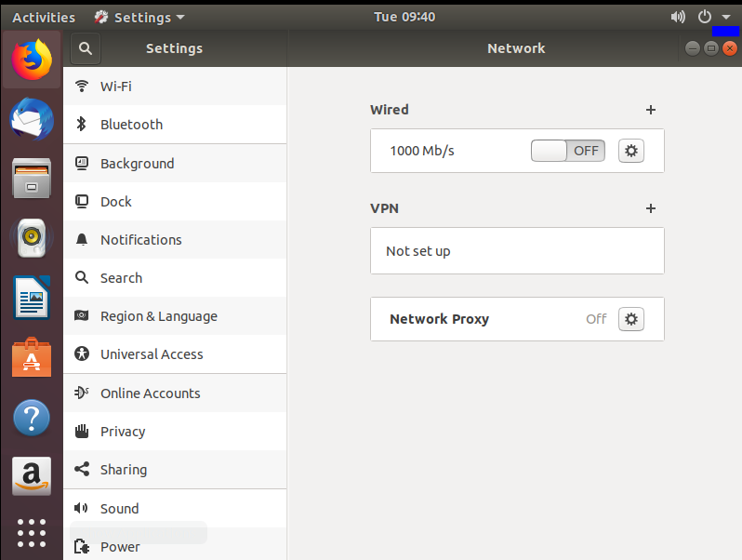
Task: Click the top bar volume icon
Action: [x=678, y=17]
